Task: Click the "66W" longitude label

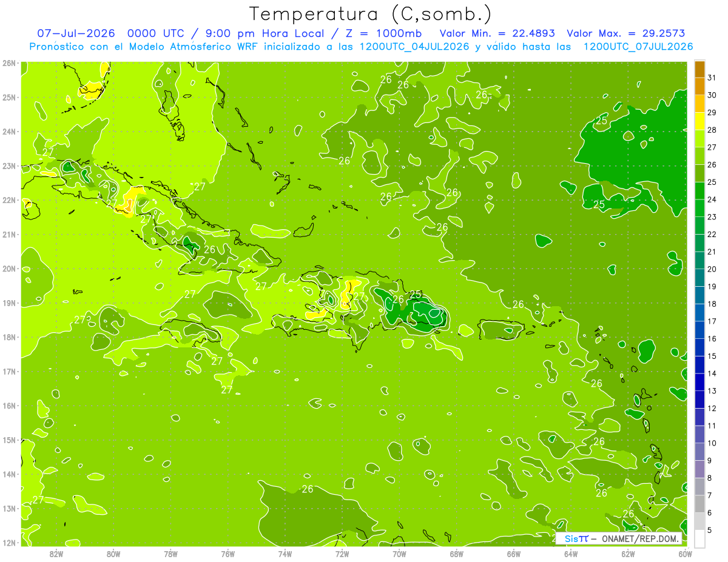Action: click(x=514, y=554)
